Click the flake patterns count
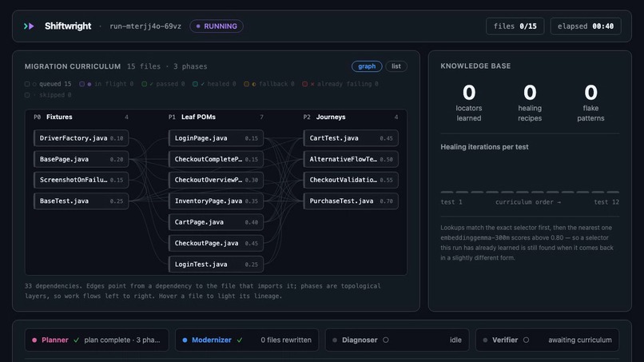The height and width of the screenshot is (362, 644). (590, 93)
